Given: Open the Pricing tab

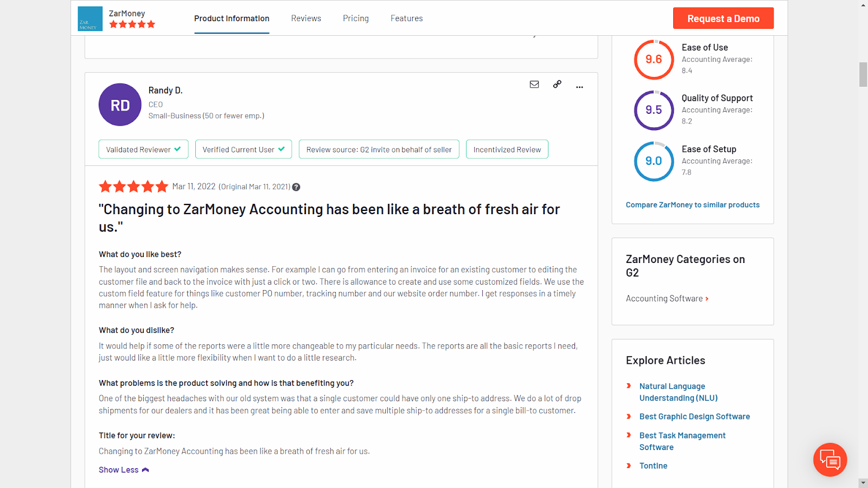Looking at the screenshot, I should pyautogui.click(x=356, y=18).
